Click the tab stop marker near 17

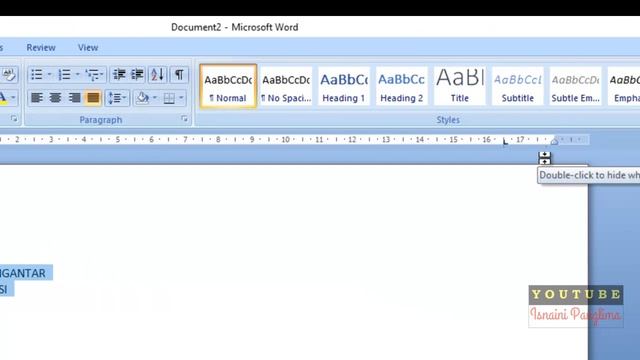pos(505,142)
